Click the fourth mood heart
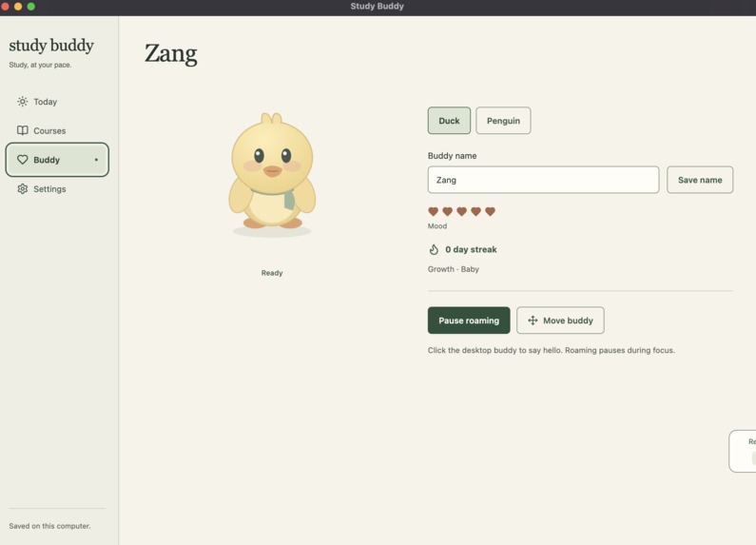756x545 pixels. pyautogui.click(x=475, y=211)
